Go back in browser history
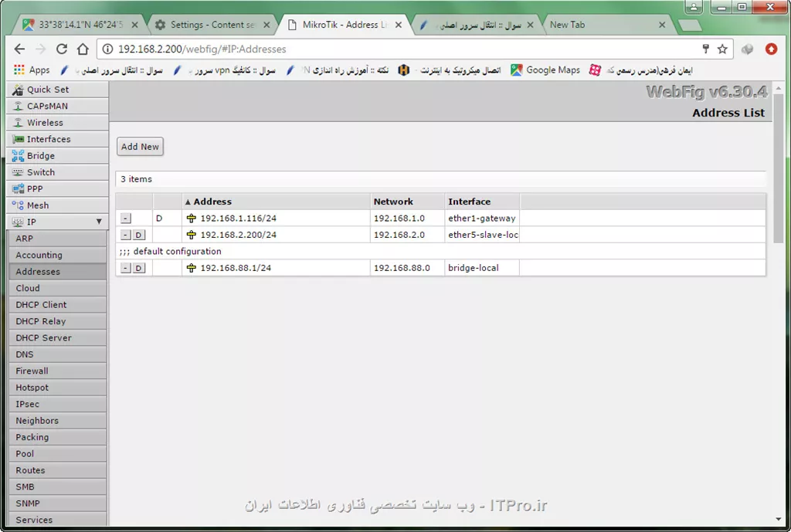 point(19,49)
